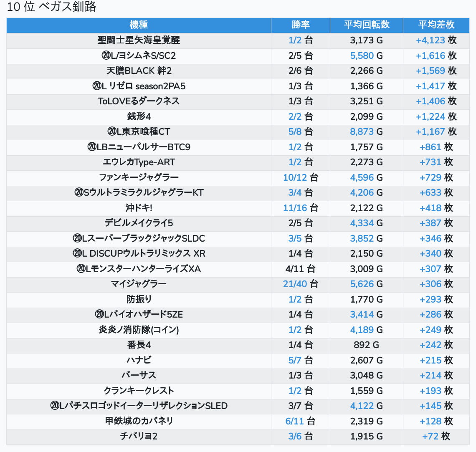
Task: Select the +128 枚 difference value
Action: [436, 422]
